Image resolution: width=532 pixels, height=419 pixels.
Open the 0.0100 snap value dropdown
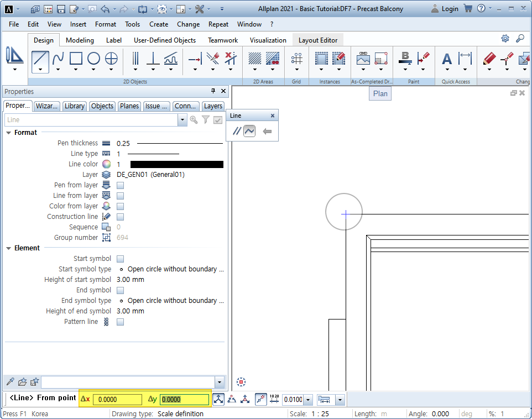coord(308,400)
